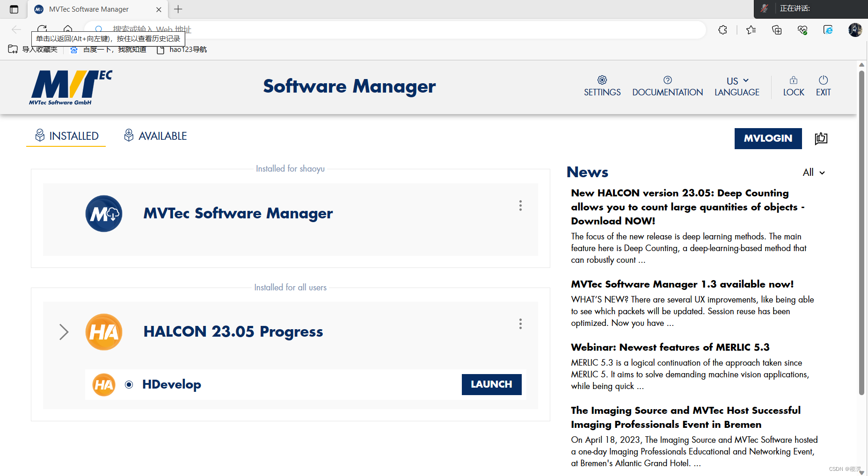Open the Settings gear menu
The width and height of the screenshot is (868, 476).
click(602, 86)
